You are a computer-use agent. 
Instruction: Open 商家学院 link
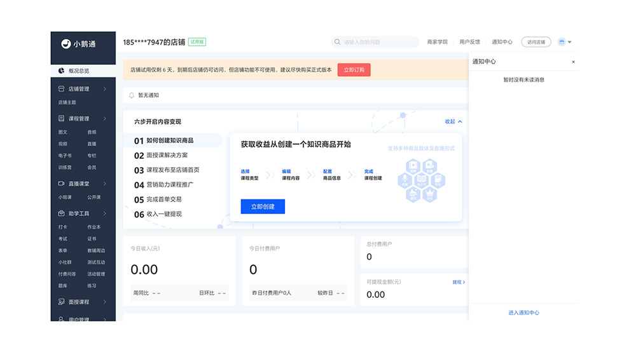pos(438,42)
